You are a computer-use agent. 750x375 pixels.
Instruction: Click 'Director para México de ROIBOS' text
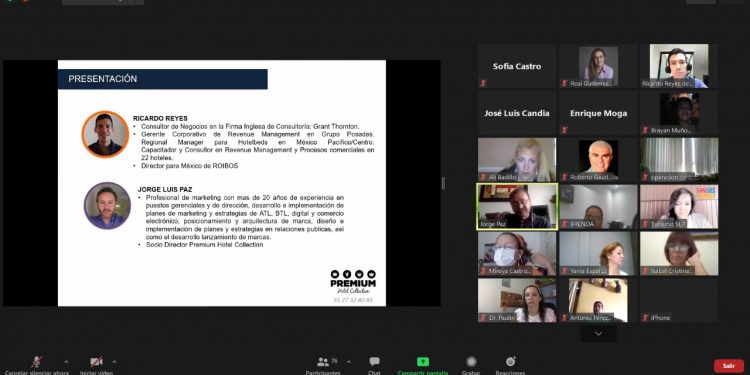click(x=189, y=166)
